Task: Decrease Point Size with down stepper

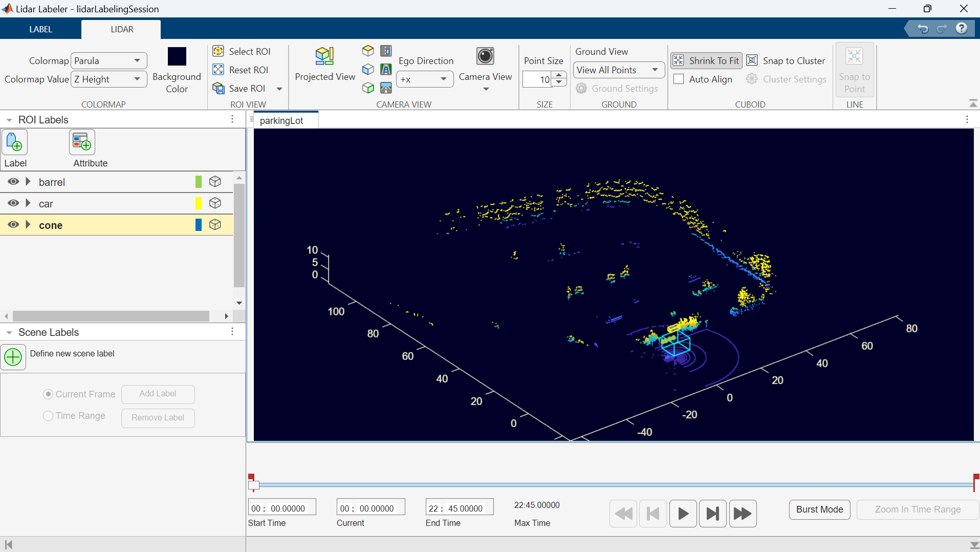Action: tap(560, 83)
